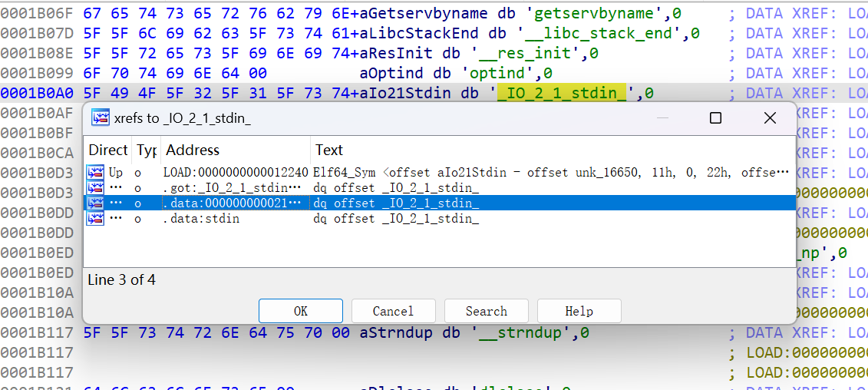Screen dimensions: 868x390
Task: Select the highlighted .data:000000000021 xref row
Action: tap(440, 203)
